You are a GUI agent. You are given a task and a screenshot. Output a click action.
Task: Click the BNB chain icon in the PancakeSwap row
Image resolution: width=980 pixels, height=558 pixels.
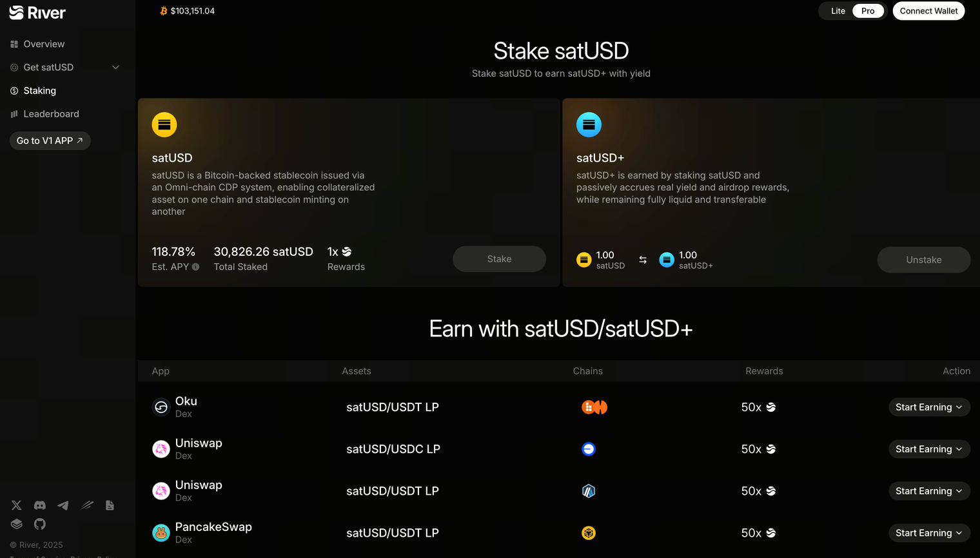tap(588, 533)
